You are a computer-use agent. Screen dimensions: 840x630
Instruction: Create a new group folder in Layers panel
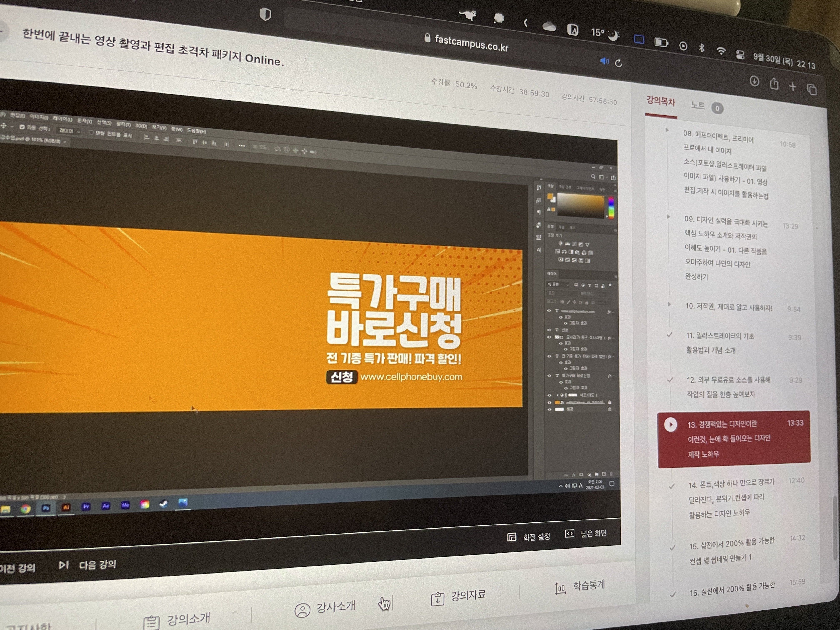coord(597,474)
